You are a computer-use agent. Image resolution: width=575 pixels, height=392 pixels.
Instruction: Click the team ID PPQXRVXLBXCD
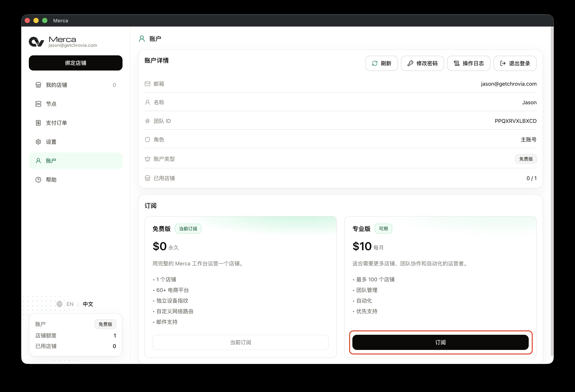click(516, 121)
